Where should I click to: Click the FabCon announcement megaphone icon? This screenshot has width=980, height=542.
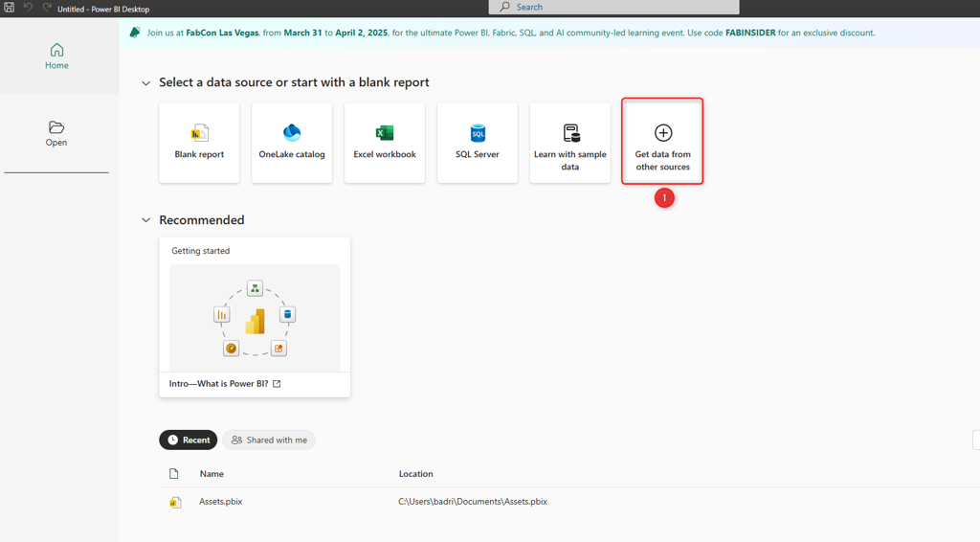(x=134, y=33)
